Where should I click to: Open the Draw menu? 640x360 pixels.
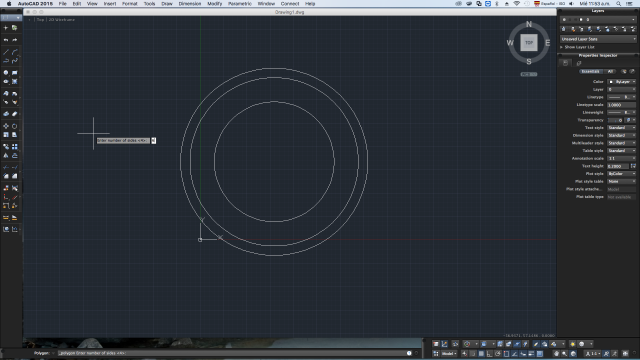(x=167, y=4)
